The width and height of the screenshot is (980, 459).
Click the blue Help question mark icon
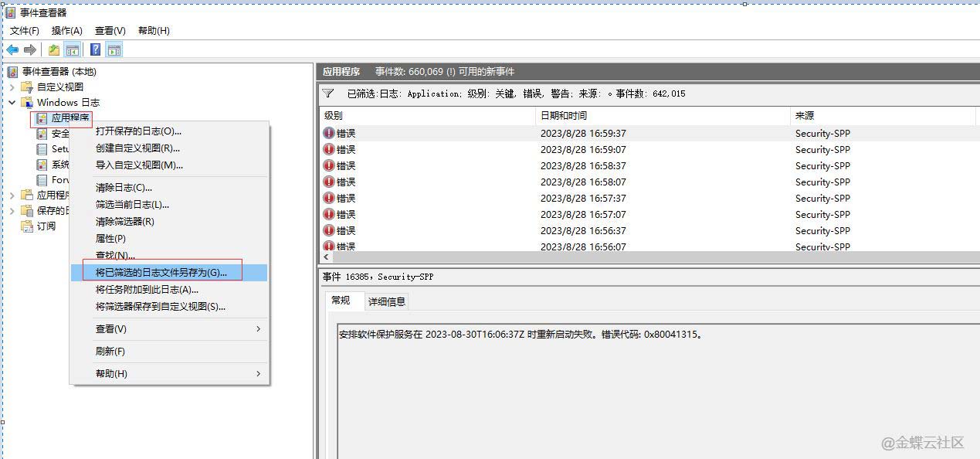(96, 50)
